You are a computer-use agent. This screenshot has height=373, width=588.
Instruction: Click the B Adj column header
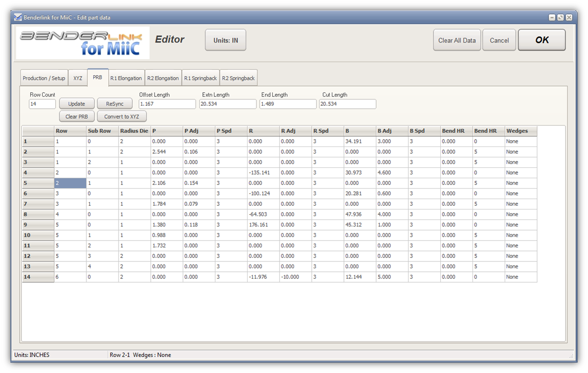coord(392,131)
